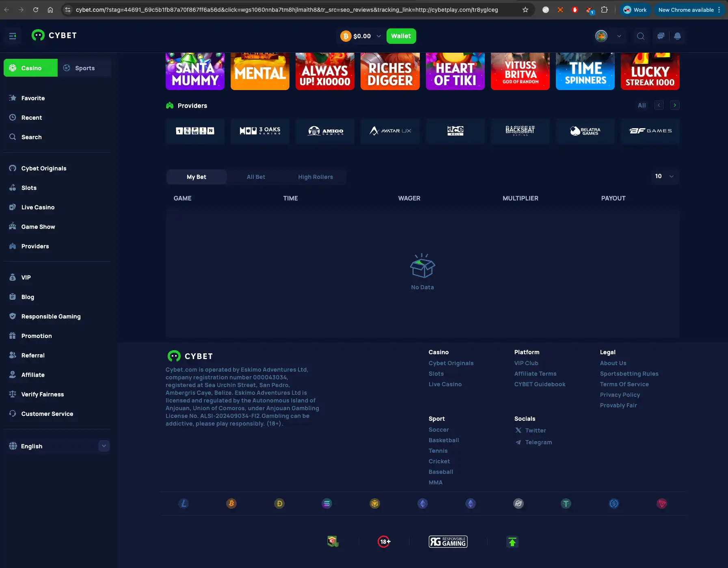Open the Backseat Gaming provider
The width and height of the screenshot is (728, 568).
coord(520,131)
